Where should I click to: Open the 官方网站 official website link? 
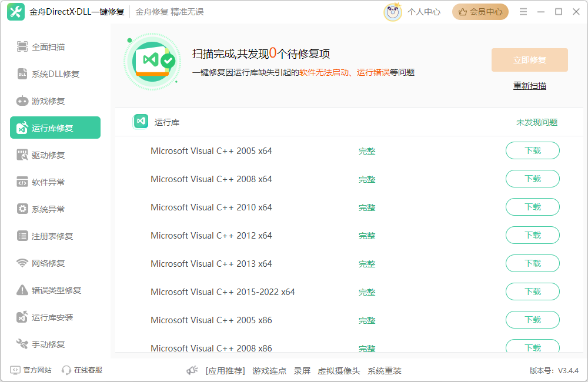(32, 370)
